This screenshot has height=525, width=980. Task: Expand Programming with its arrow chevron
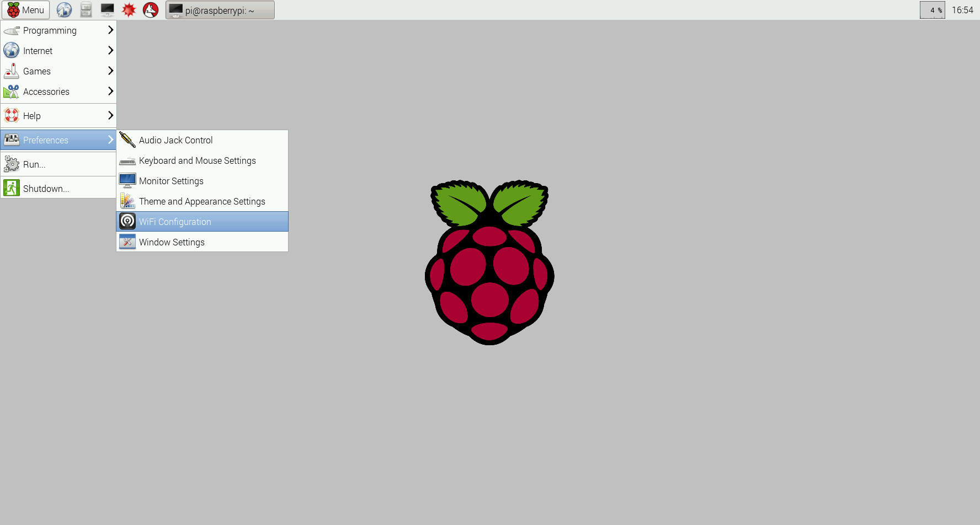(x=110, y=30)
